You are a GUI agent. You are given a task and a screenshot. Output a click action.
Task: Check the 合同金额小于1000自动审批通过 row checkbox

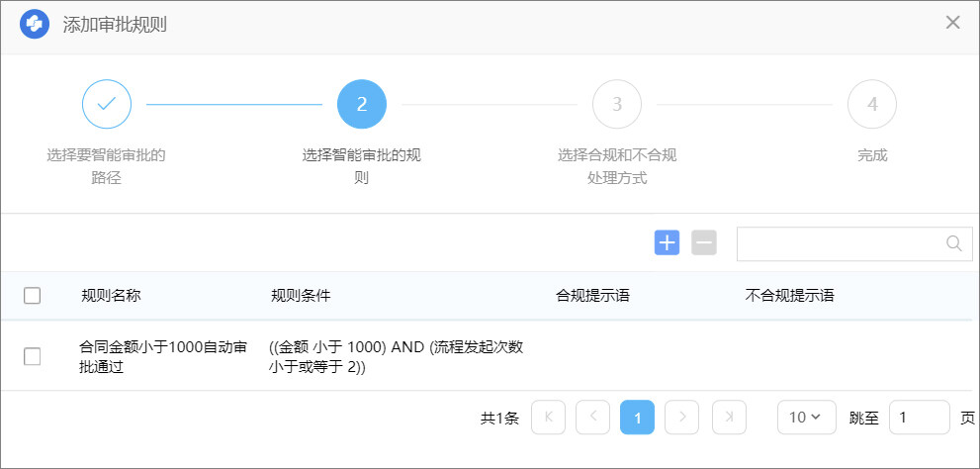click(x=33, y=356)
